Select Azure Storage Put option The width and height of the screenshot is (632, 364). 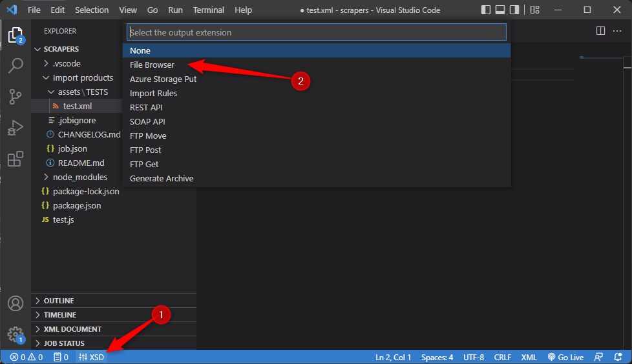(x=317, y=79)
